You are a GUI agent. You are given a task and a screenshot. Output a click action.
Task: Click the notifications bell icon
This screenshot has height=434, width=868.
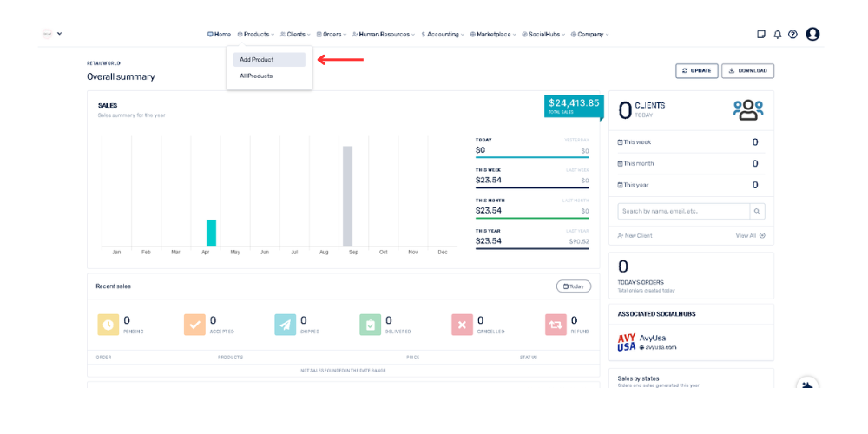coord(777,35)
